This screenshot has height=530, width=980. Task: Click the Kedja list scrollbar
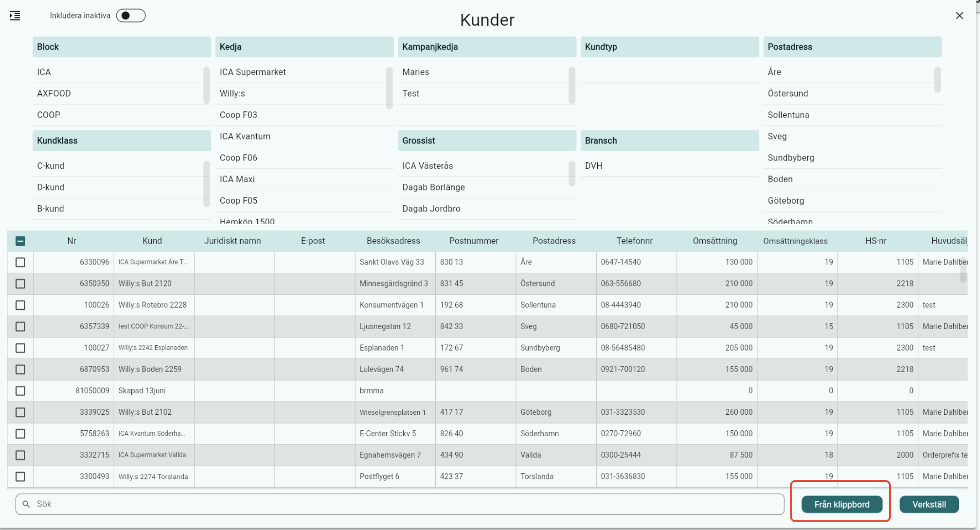pos(389,88)
